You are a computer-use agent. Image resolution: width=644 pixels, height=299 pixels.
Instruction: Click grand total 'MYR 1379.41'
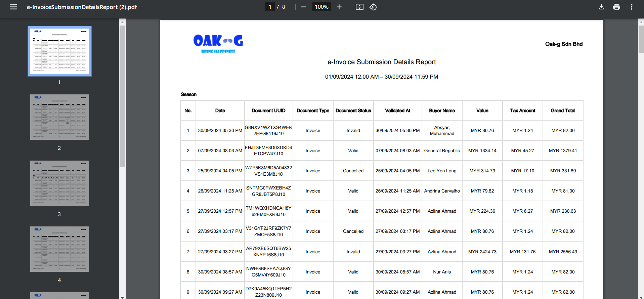pos(563,151)
